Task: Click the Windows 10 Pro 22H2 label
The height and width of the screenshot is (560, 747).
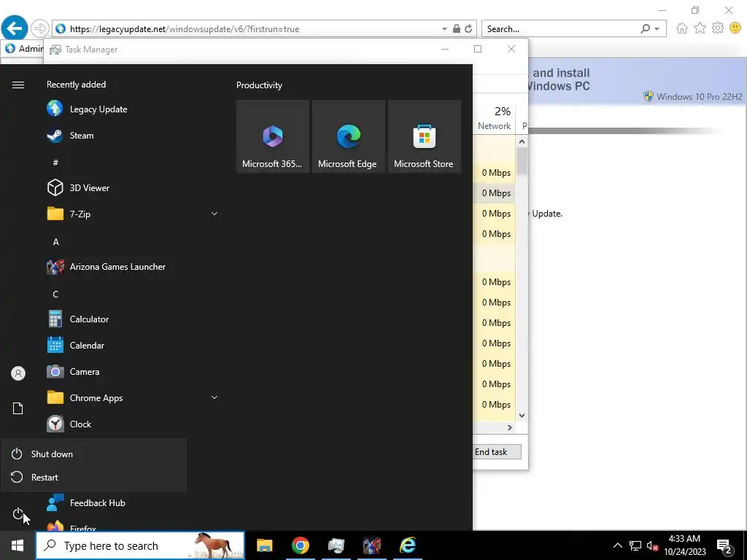Action: click(x=699, y=97)
